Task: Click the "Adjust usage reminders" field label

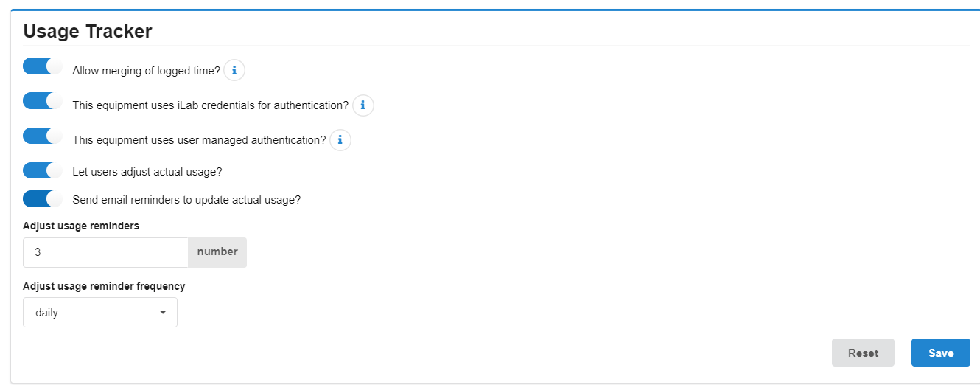Action: 81,226
